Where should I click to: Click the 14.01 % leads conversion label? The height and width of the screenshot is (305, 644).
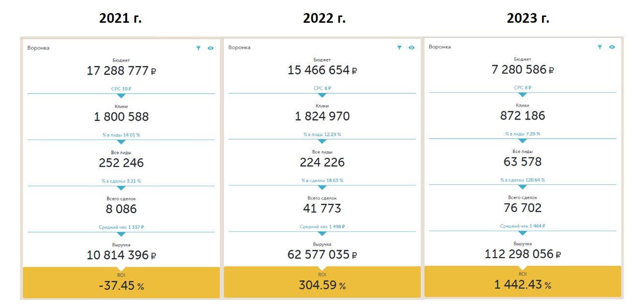[x=121, y=135]
